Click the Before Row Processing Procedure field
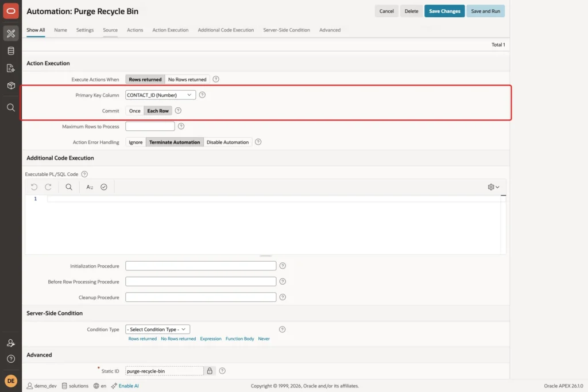Viewport: 588px width, 392px height. point(200,282)
